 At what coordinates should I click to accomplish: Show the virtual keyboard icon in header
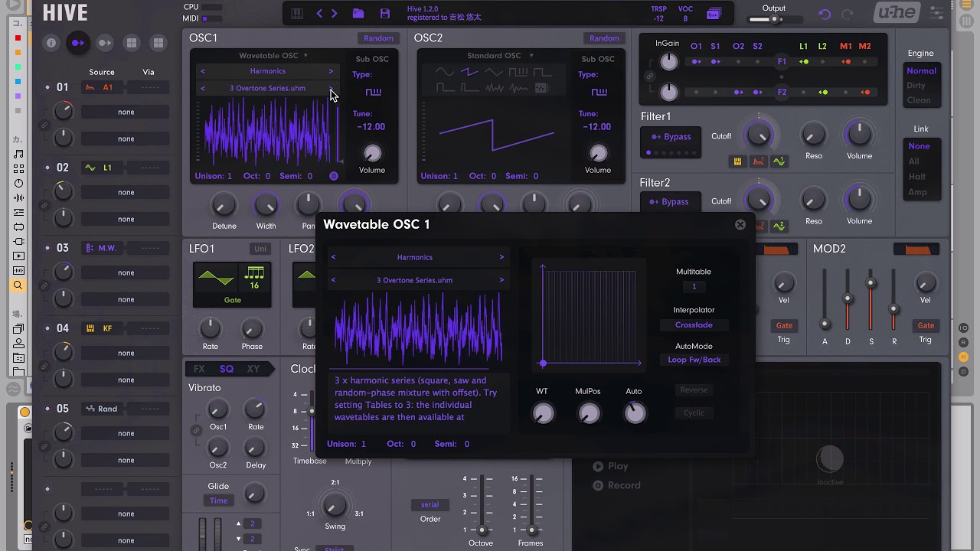pyautogui.click(x=297, y=14)
